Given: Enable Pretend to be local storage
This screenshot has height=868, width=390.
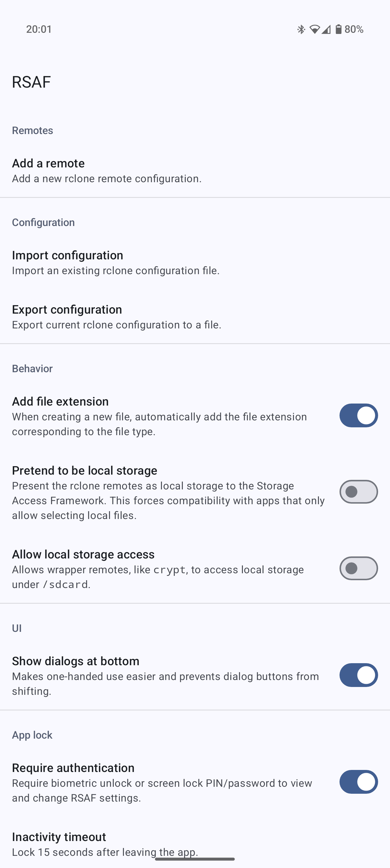Looking at the screenshot, I should point(358,492).
